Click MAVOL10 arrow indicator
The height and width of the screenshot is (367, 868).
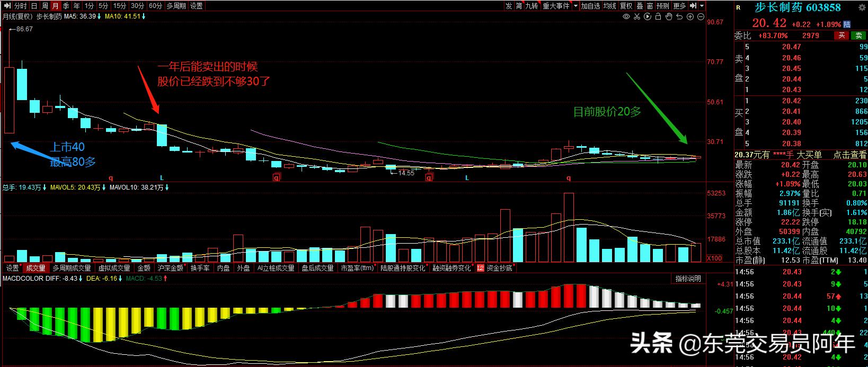pos(167,187)
